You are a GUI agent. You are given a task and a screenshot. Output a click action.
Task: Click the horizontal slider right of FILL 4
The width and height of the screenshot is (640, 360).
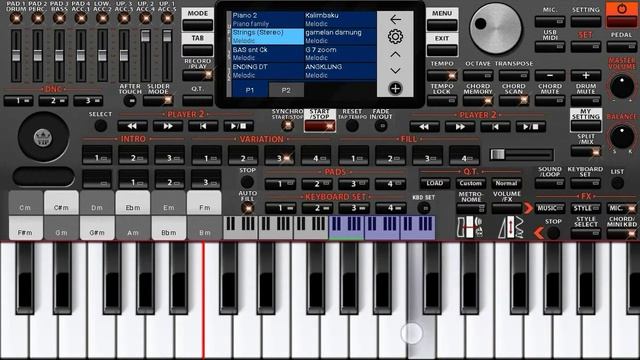tap(522, 154)
